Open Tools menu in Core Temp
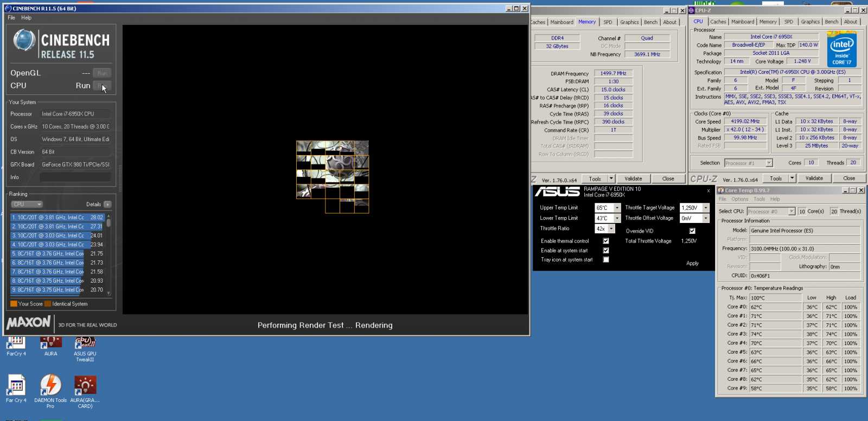The image size is (868, 421). (759, 199)
